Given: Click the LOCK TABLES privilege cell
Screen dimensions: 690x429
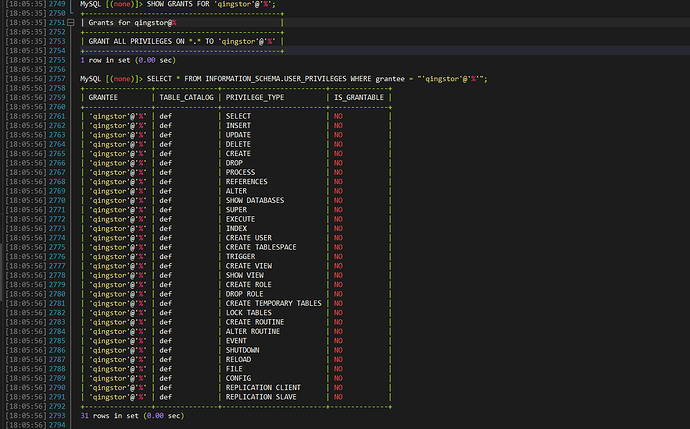Looking at the screenshot, I should (251, 313).
